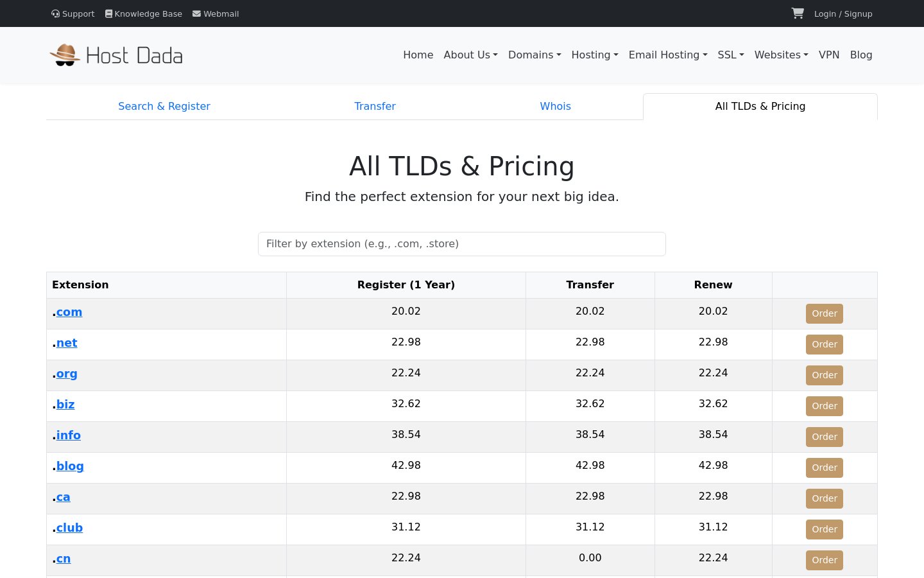Expand the Email Hosting dropdown menu

point(668,55)
